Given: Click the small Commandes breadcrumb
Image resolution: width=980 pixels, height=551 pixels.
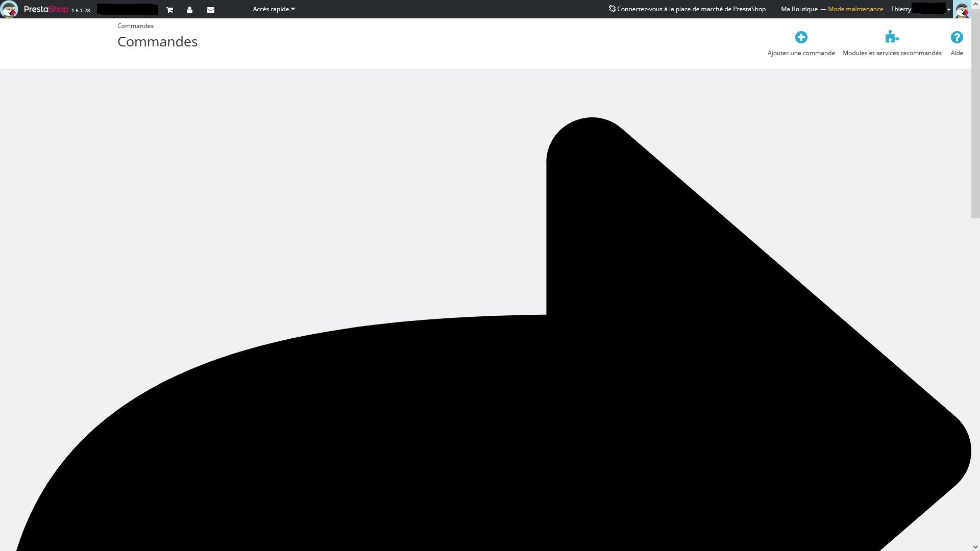Looking at the screenshot, I should pyautogui.click(x=135, y=26).
